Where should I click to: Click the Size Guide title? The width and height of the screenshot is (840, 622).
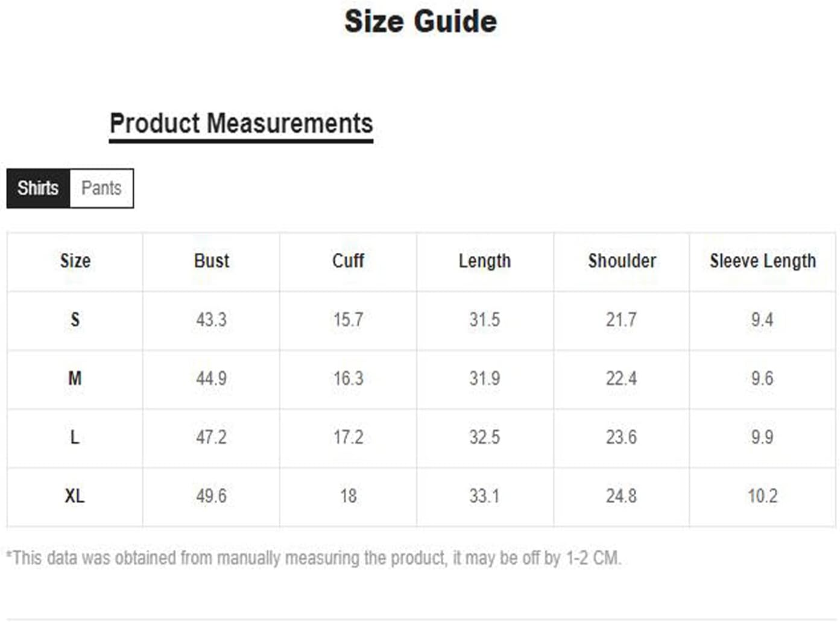pos(420,21)
